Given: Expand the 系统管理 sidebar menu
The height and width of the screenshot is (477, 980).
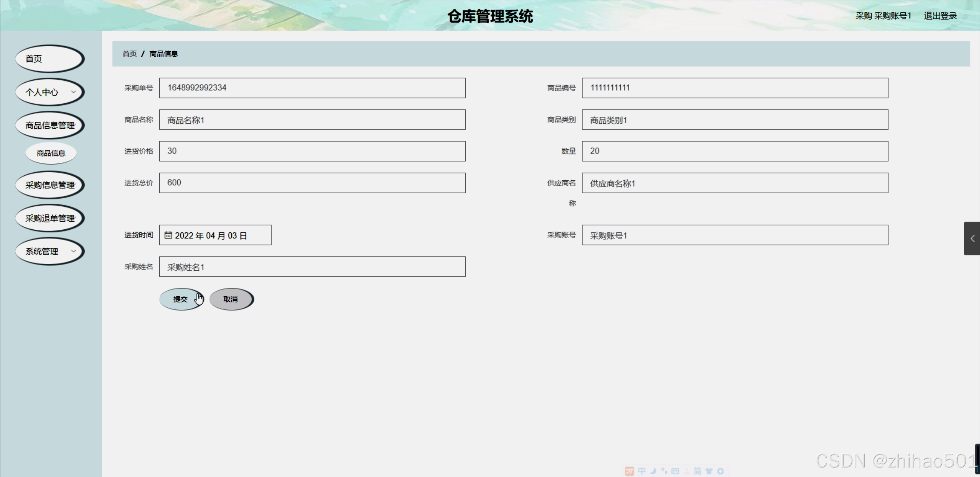Looking at the screenshot, I should point(49,251).
